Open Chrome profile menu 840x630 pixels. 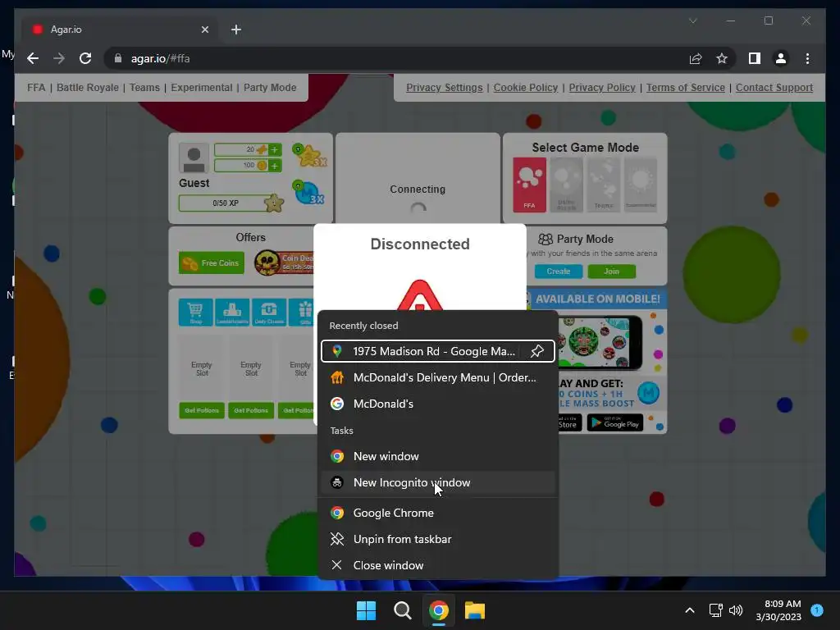tap(781, 58)
